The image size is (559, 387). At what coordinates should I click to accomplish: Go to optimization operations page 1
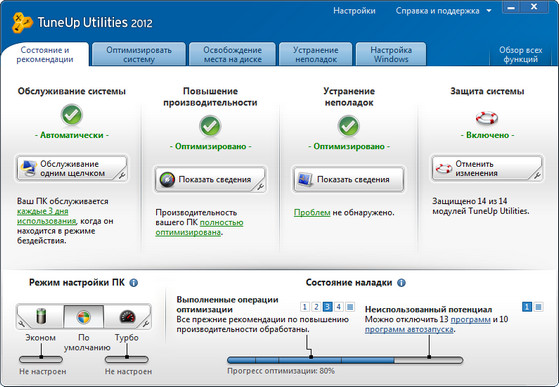coord(304,306)
